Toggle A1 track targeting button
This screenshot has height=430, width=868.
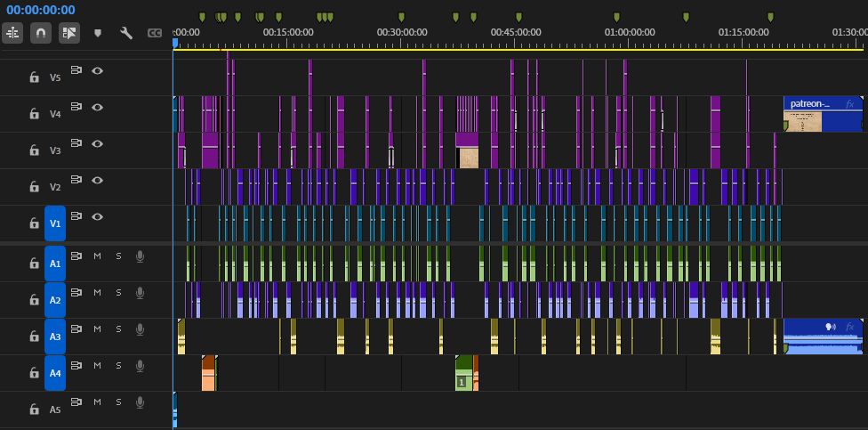(55, 264)
